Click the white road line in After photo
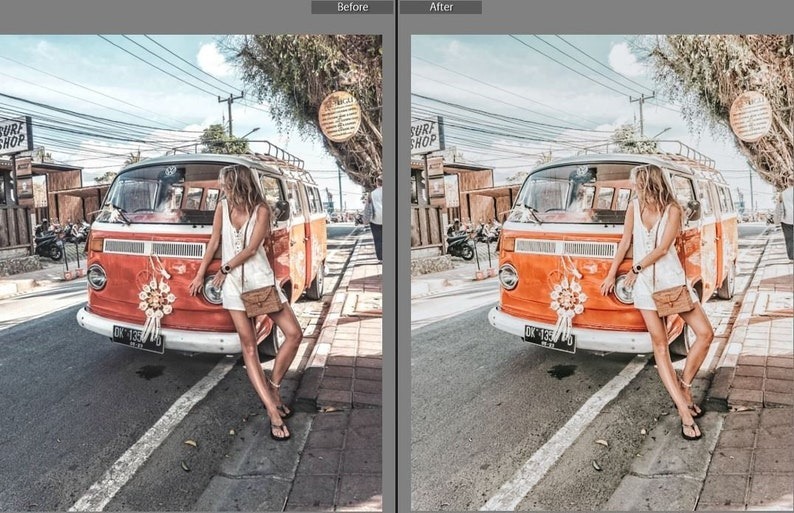 click(562, 440)
